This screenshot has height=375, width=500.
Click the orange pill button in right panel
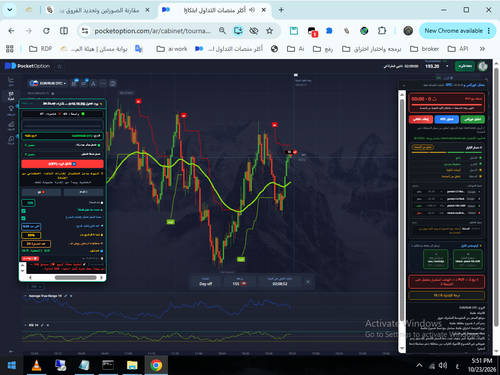coord(422,147)
